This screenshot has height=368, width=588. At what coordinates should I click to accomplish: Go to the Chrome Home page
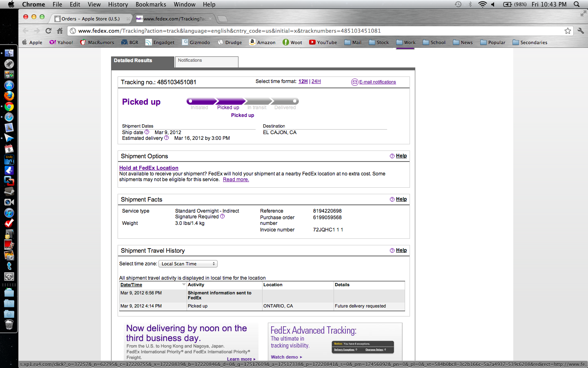coord(60,31)
